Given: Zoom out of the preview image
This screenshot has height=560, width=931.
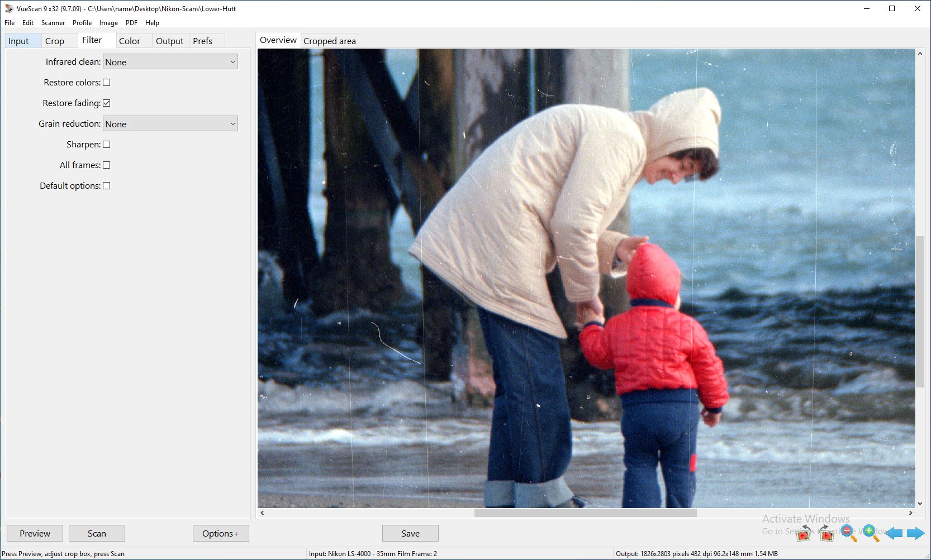Looking at the screenshot, I should tap(848, 532).
